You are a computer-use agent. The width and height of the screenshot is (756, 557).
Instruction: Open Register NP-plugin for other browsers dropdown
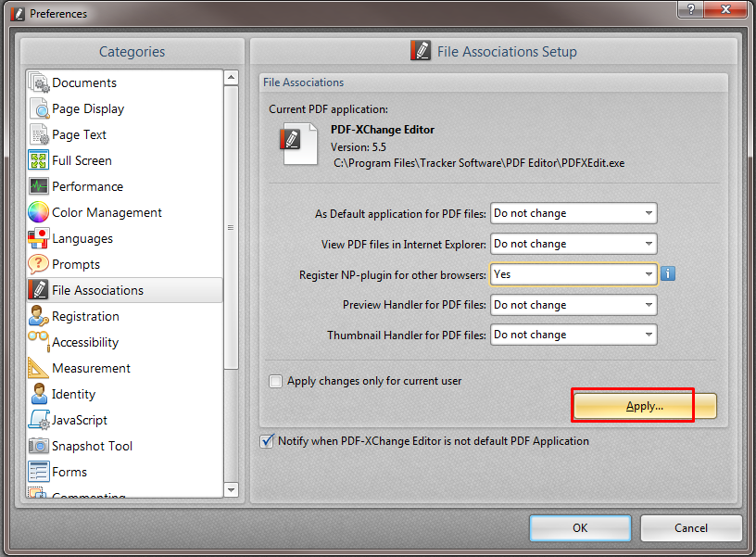[573, 274]
